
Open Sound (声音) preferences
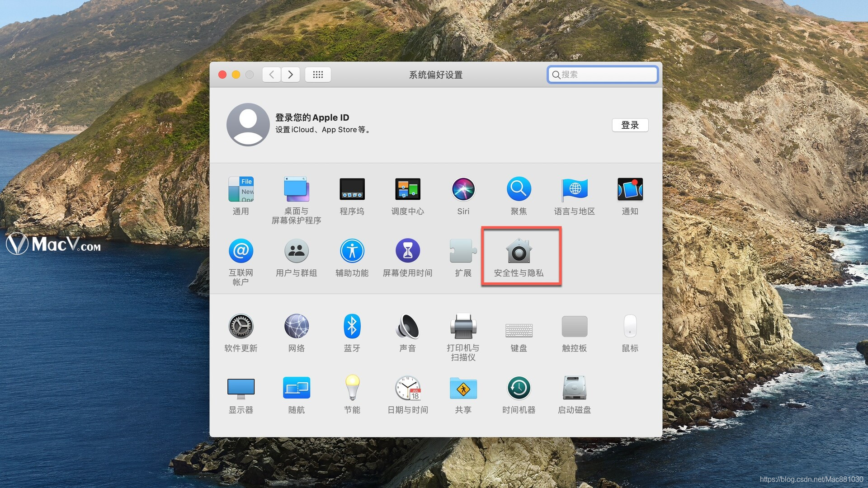(407, 326)
